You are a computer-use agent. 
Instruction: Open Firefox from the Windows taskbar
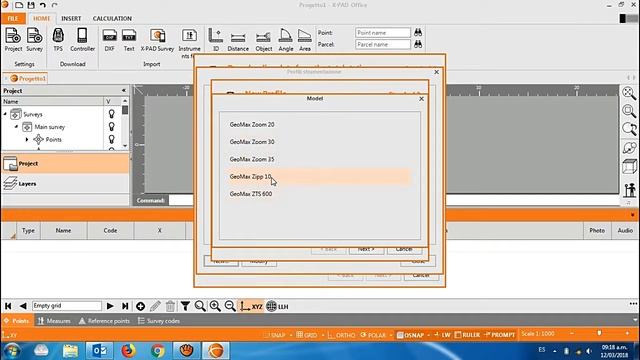click(128, 350)
